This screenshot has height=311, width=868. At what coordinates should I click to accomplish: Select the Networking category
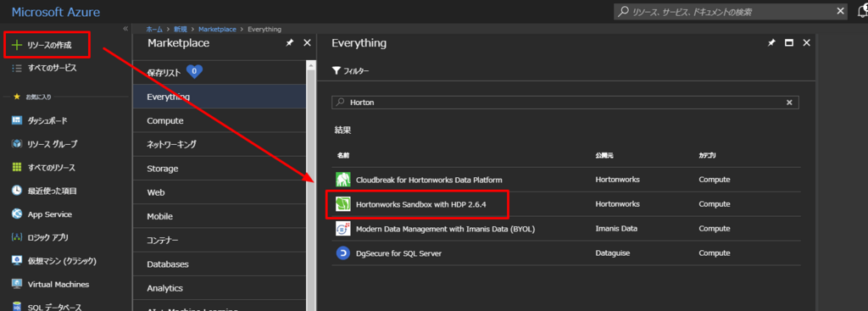click(x=220, y=144)
